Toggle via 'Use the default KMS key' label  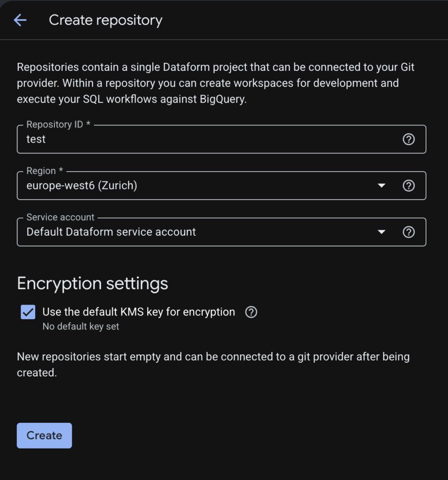(139, 312)
